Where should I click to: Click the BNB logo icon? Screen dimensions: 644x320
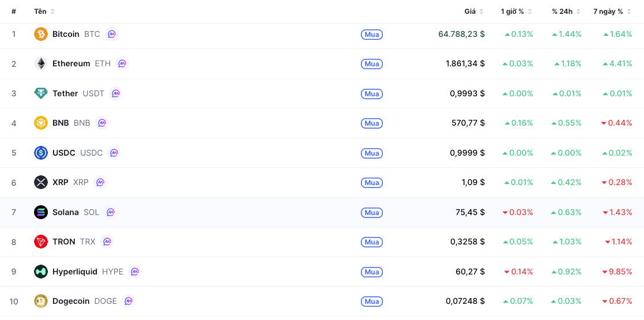[x=41, y=123]
